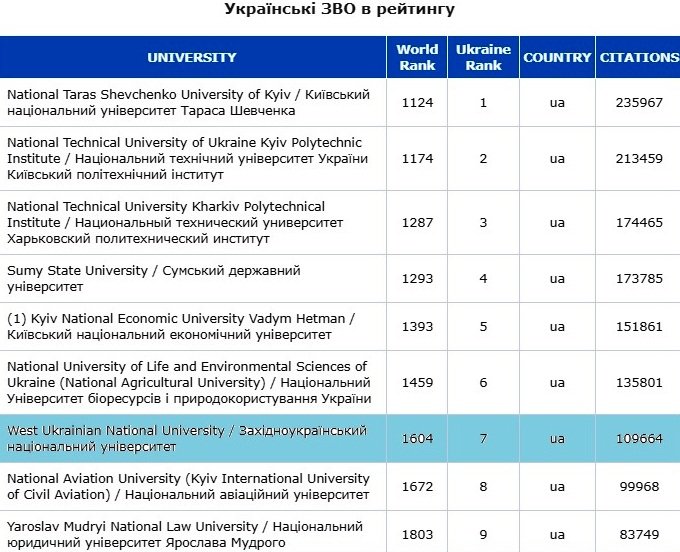This screenshot has width=680, height=552.
Task: Select the page title 'Українські ЗВО в рейтингу'
Action: click(340, 9)
